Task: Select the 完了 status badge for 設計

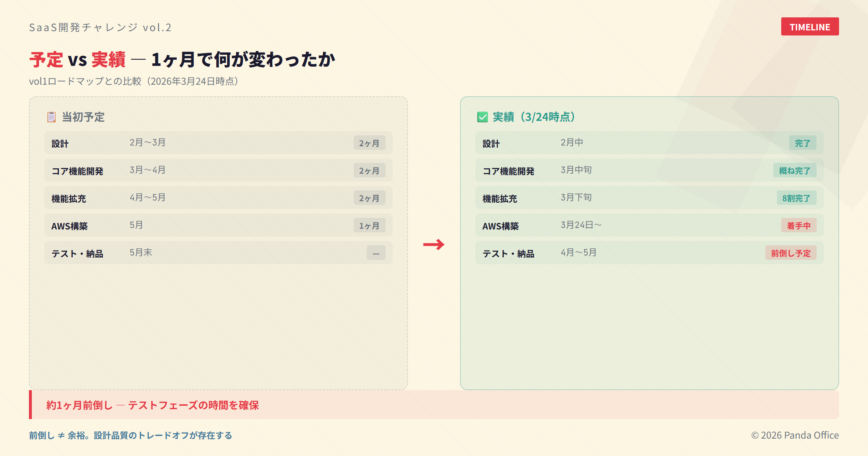Action: point(803,143)
